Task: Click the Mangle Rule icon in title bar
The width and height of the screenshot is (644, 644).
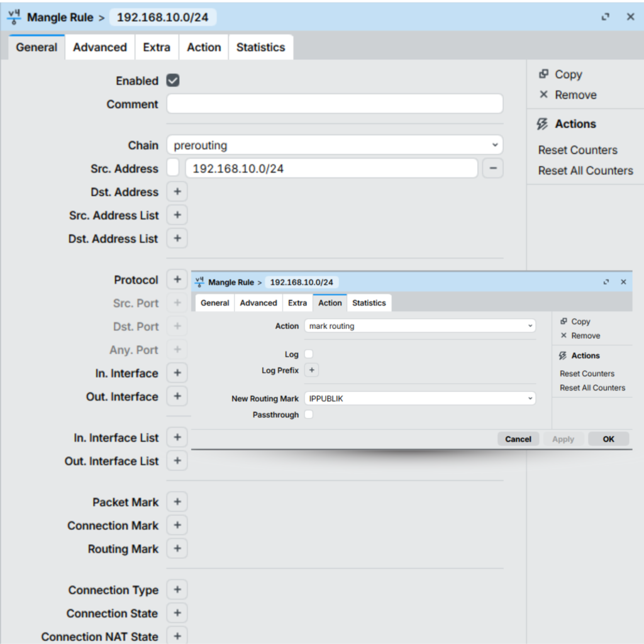Action: tap(14, 16)
